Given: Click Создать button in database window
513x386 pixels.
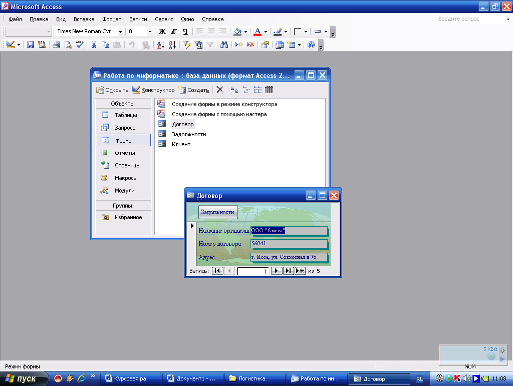Looking at the screenshot, I should tap(194, 90).
